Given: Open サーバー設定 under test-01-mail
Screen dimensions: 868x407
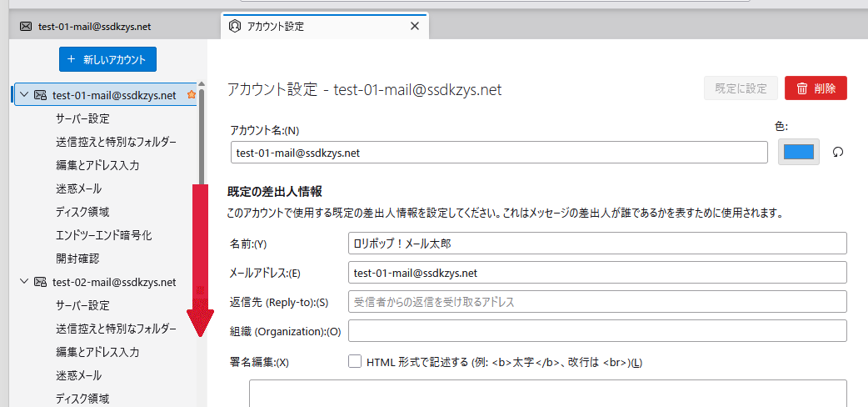Looking at the screenshot, I should coord(82,118).
